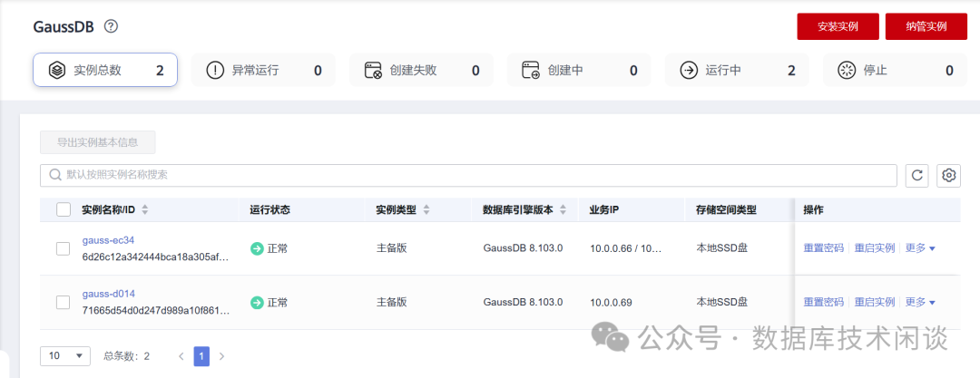
Task: Click the 导出实例基本信息 button
Action: click(x=97, y=141)
